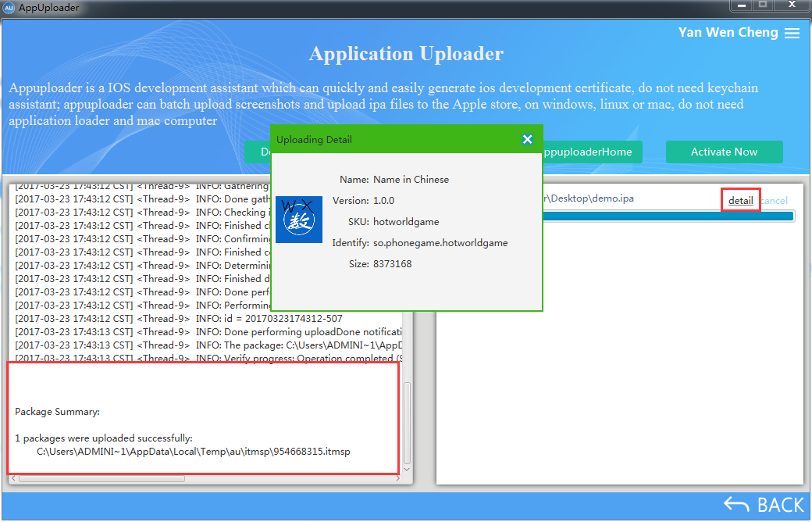This screenshot has height=522, width=812.
Task: Click the log scrollbar down arrow
Action: (x=407, y=469)
